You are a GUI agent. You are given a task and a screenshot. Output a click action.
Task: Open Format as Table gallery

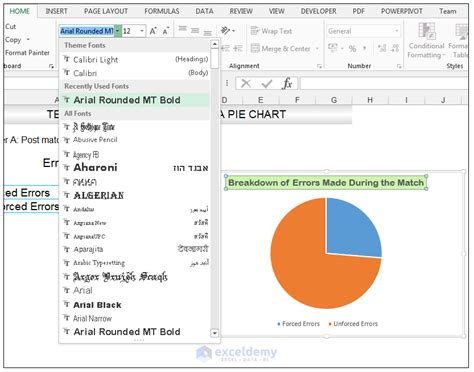pyautogui.click(x=460, y=41)
